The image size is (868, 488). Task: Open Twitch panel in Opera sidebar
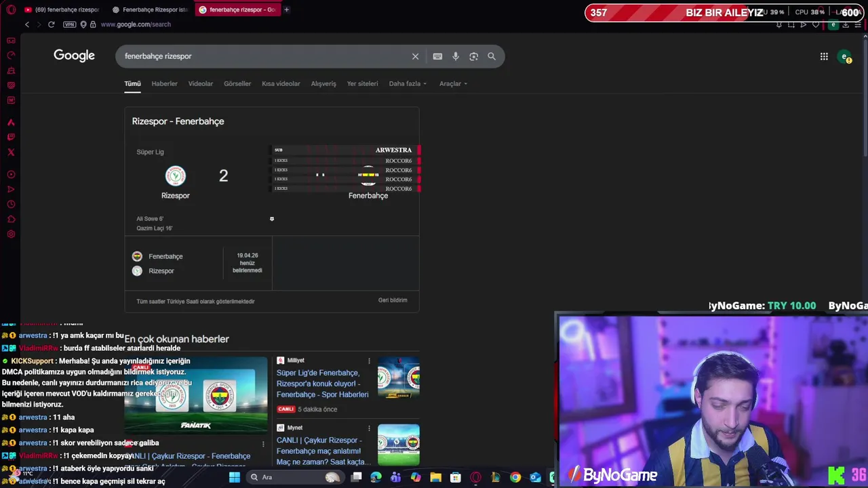[x=11, y=137]
